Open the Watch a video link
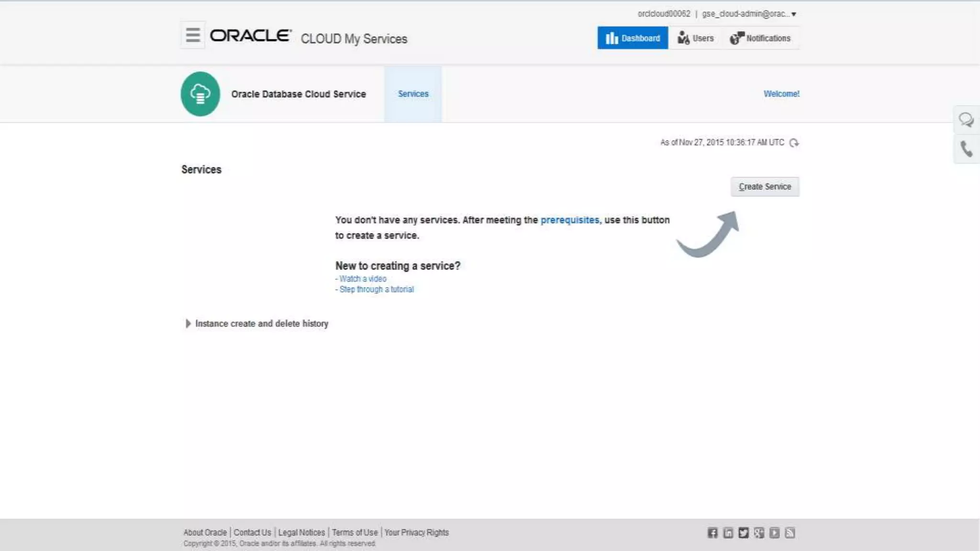 363,279
